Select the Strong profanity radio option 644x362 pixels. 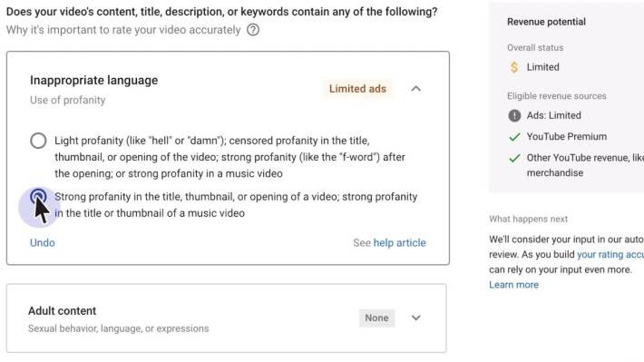38,196
